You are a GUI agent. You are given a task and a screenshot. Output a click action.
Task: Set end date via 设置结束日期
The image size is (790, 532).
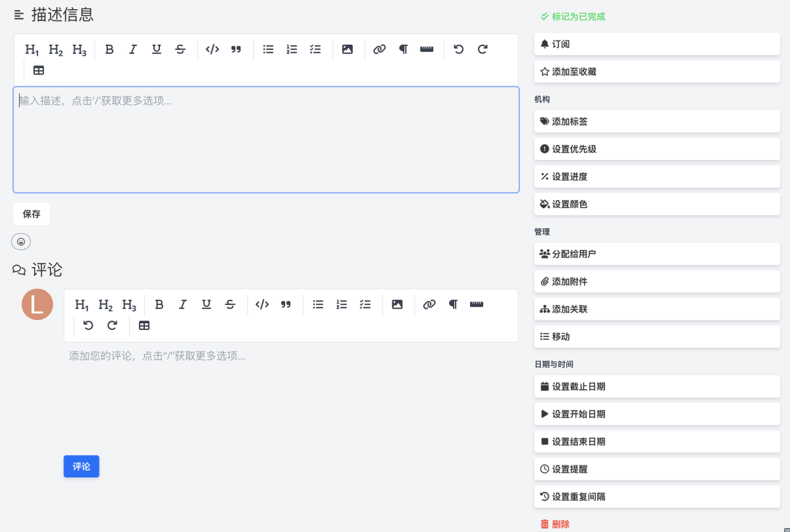657,442
